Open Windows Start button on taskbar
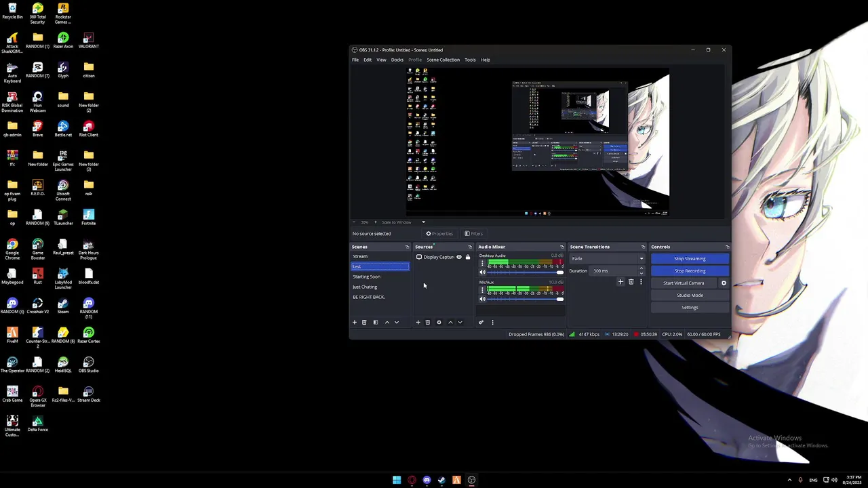868x488 pixels. 397,480
